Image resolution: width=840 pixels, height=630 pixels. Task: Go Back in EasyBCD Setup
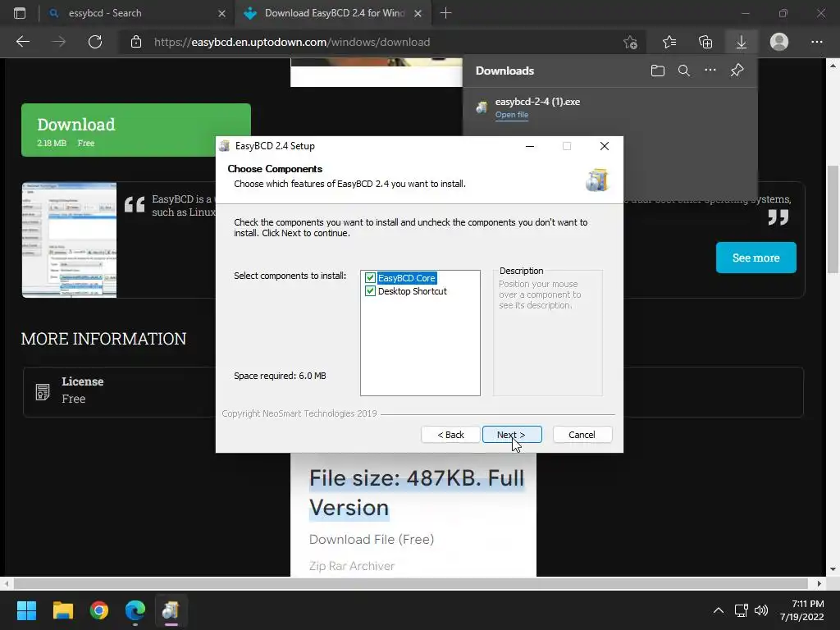pos(450,435)
